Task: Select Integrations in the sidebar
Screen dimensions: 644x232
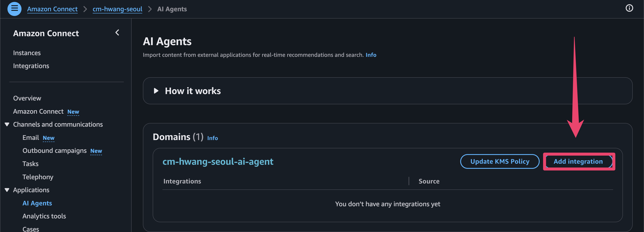Action: click(31, 66)
